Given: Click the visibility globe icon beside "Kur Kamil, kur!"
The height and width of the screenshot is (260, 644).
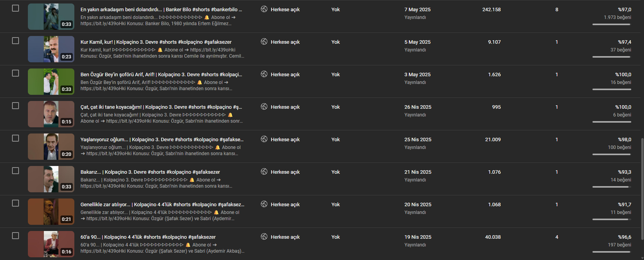Looking at the screenshot, I should [x=264, y=41].
